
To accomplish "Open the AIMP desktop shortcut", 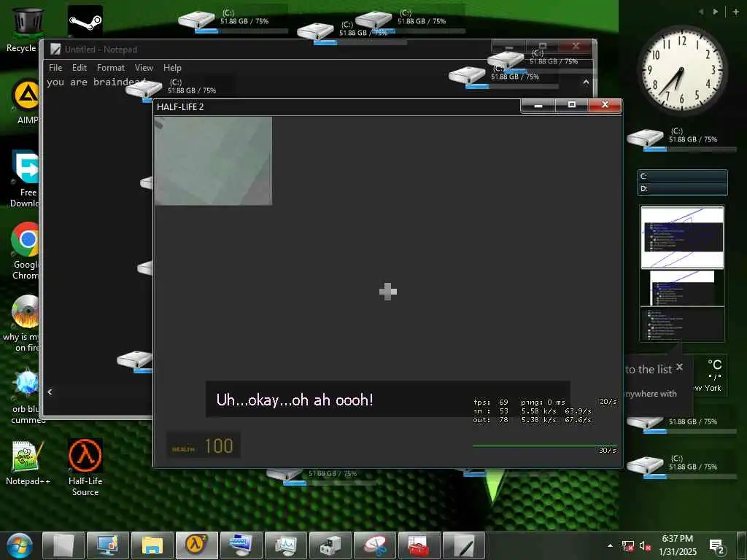I will pyautogui.click(x=26, y=100).
